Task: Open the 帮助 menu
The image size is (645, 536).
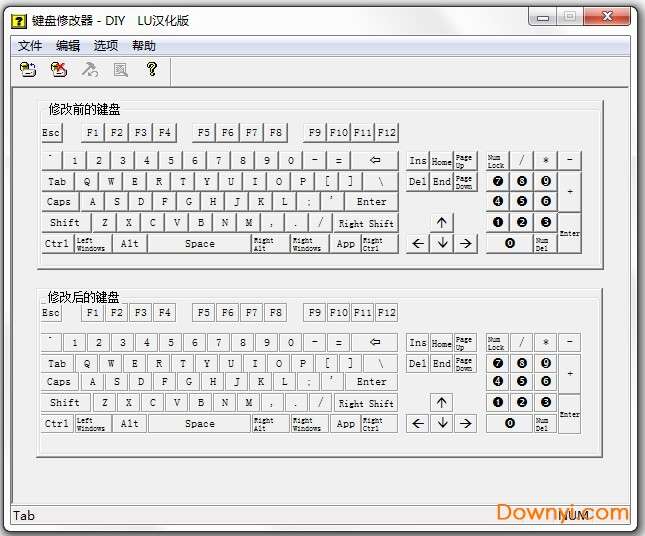Action: coord(144,45)
